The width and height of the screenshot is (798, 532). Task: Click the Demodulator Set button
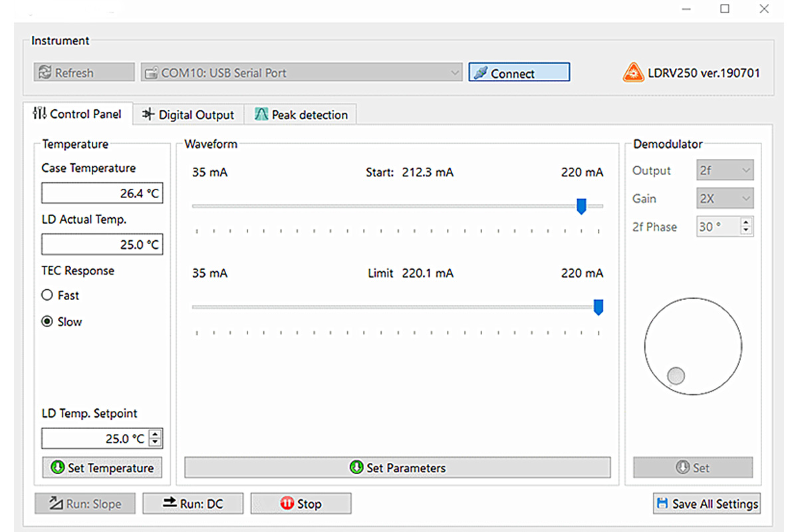click(693, 467)
